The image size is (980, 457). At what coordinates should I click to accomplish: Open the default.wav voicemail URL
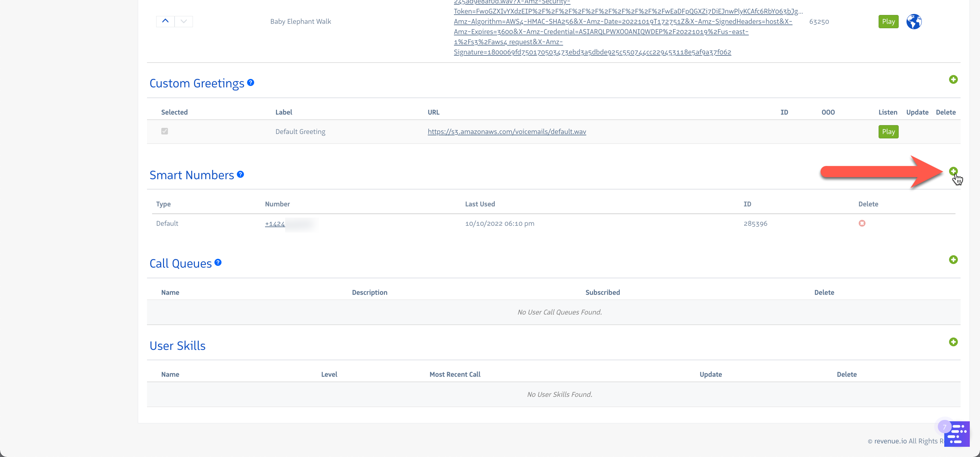506,132
